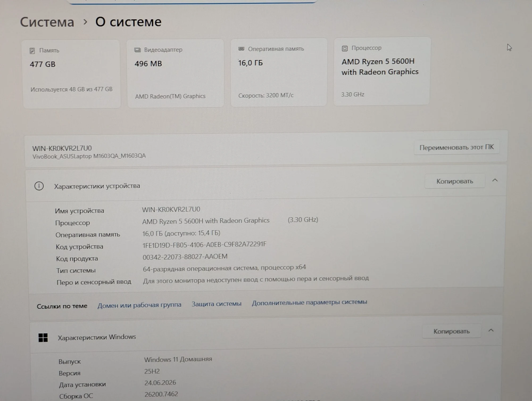This screenshot has width=532, height=401.
Task: Select the Код устройства 1FE1D19D value
Action: 204,245
